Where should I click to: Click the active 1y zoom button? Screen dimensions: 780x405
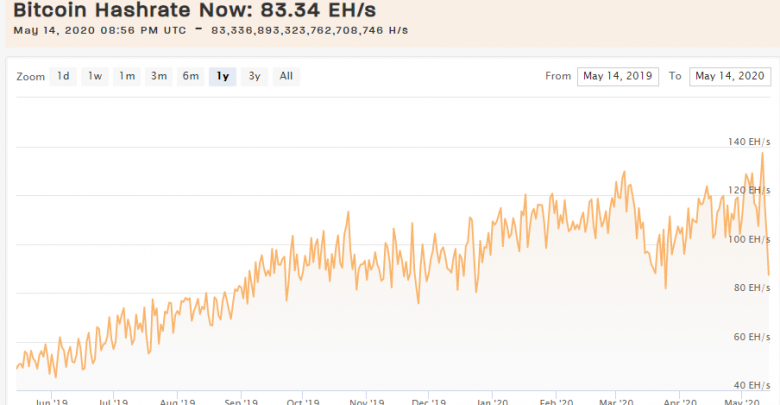222,77
